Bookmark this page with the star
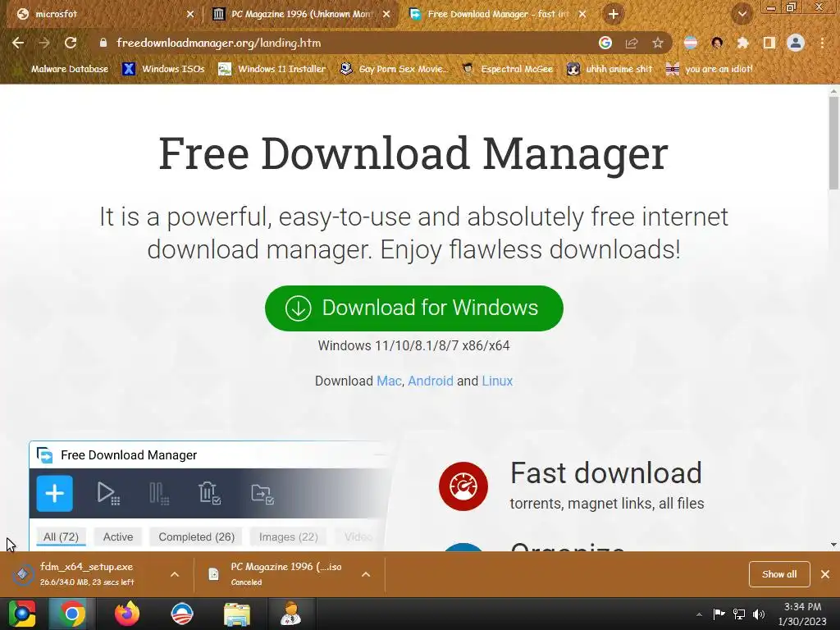Image resolution: width=840 pixels, height=630 pixels. click(x=658, y=43)
